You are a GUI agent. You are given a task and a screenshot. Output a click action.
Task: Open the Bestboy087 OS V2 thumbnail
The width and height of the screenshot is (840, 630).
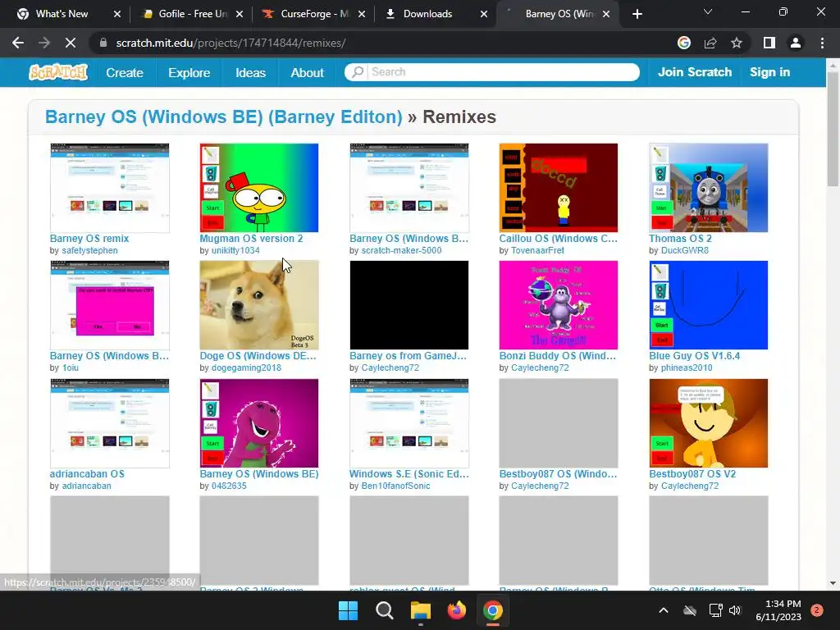pyautogui.click(x=708, y=423)
